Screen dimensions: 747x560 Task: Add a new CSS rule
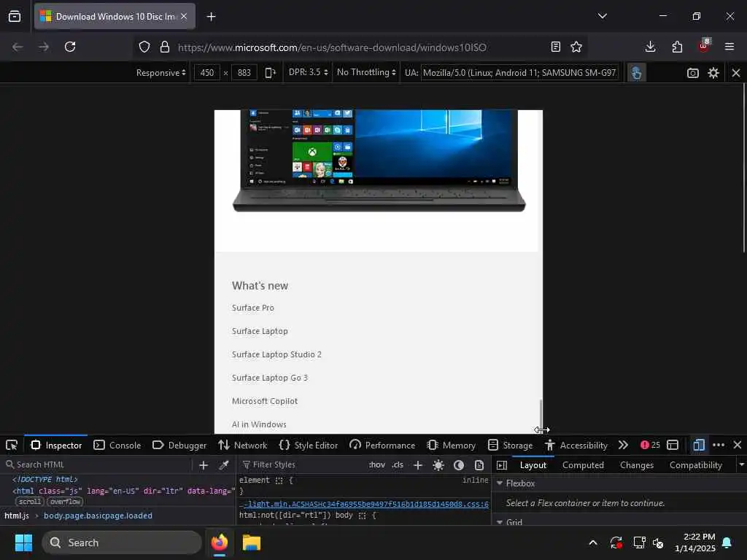click(x=418, y=465)
